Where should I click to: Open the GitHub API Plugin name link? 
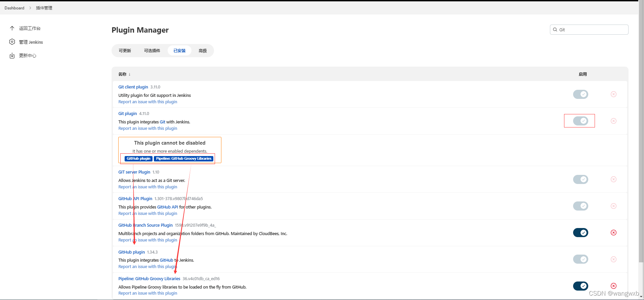click(135, 198)
